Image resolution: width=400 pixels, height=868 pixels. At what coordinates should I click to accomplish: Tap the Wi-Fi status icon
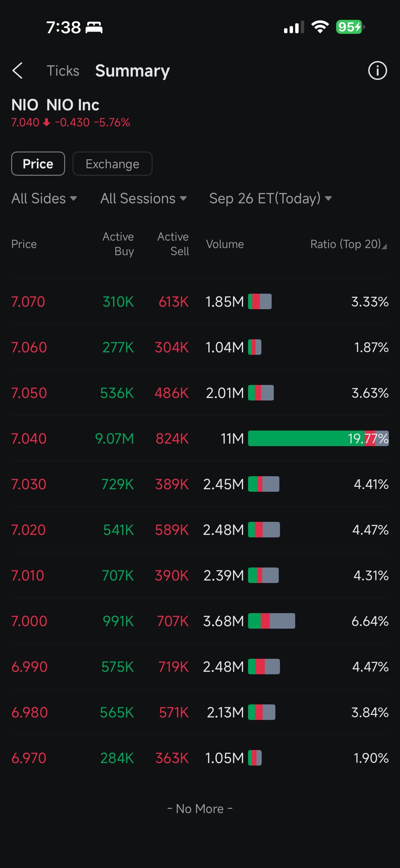320,27
